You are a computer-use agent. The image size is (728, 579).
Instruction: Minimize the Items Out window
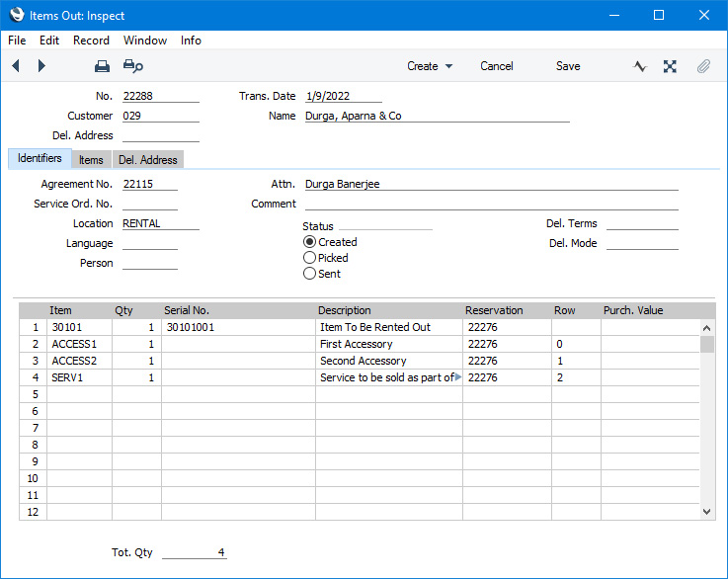click(x=614, y=16)
